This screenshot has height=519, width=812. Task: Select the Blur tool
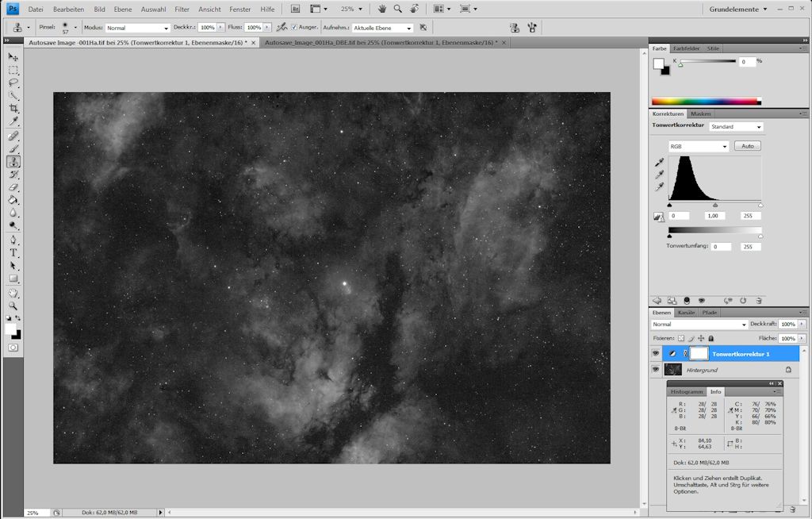coord(13,213)
